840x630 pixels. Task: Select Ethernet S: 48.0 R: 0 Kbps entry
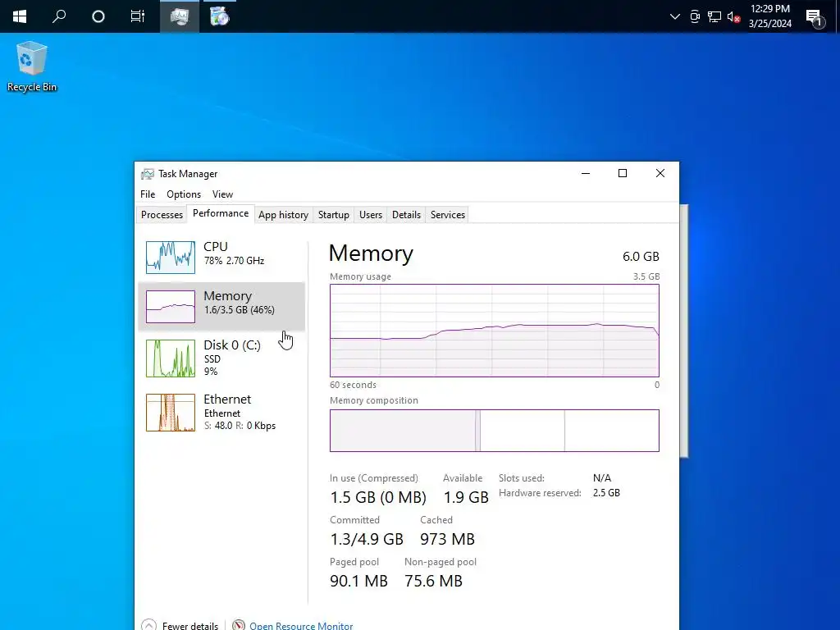221,413
